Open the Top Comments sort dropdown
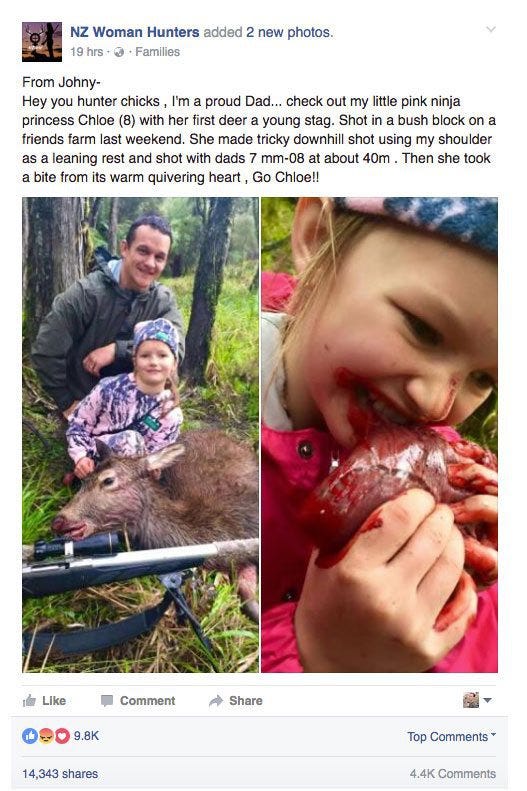Image resolution: width=527 pixels, height=791 pixels. click(x=451, y=737)
